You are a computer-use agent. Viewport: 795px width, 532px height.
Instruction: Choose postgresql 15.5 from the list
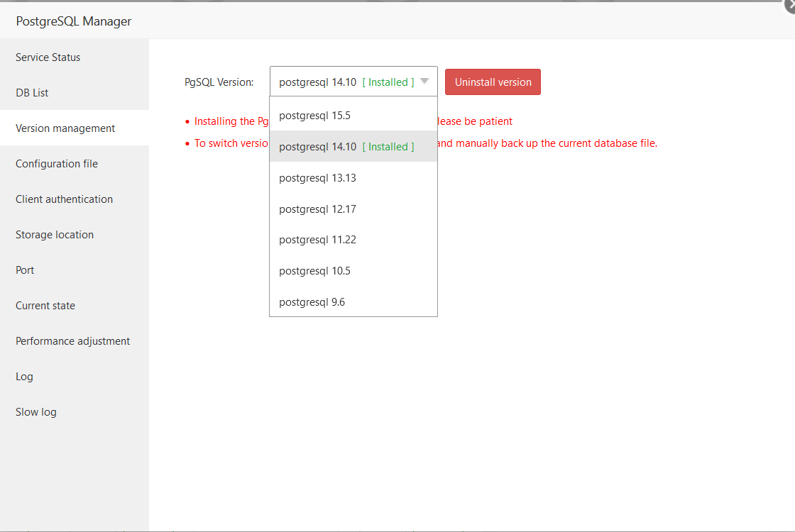353,116
